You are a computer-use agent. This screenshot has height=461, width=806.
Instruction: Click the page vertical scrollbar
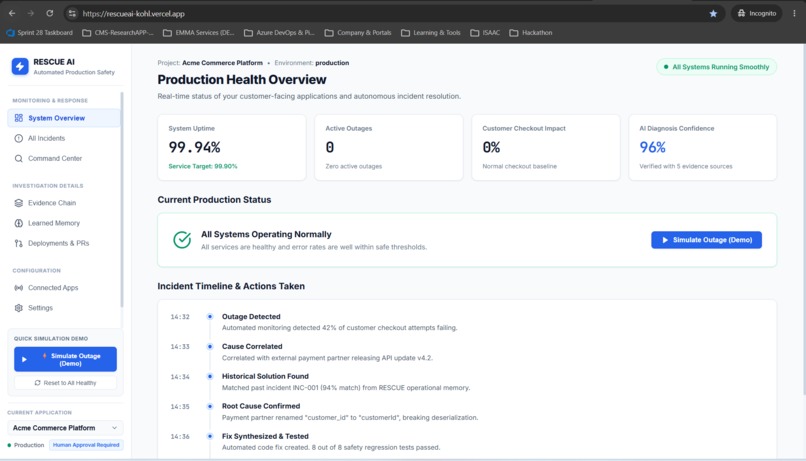(x=803, y=219)
